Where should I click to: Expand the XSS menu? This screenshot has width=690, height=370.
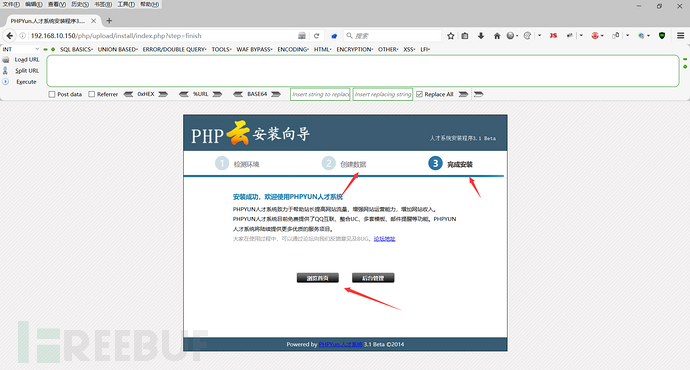coord(409,49)
